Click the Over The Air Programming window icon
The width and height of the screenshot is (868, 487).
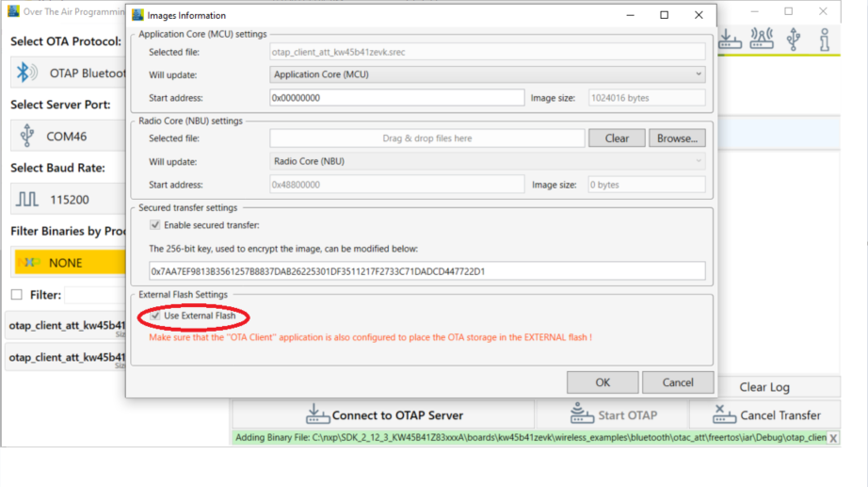point(13,11)
